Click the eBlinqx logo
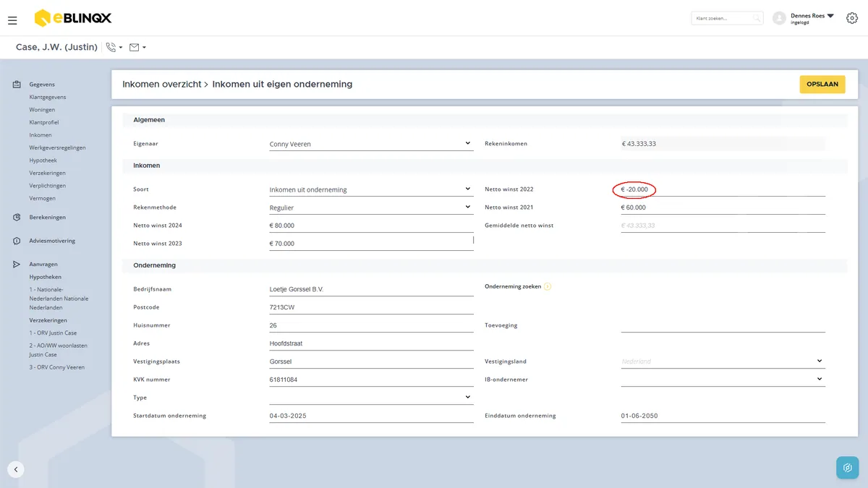The height and width of the screenshot is (488, 868). point(73,18)
